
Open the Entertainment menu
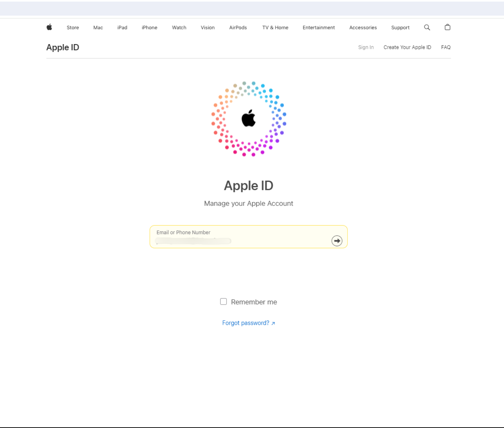(x=319, y=28)
